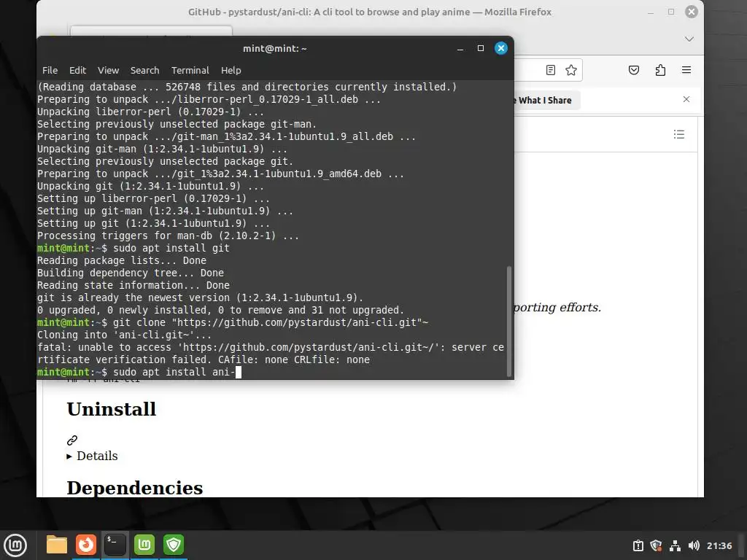Image resolution: width=747 pixels, height=560 pixels.
Task: Open the Terminal menu
Action: click(190, 70)
